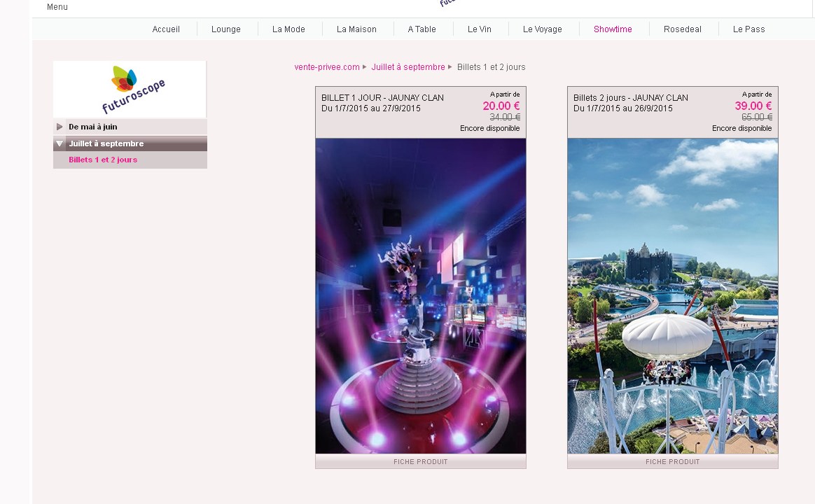Click vente-privee.com breadcrumb link
This screenshot has width=815, height=504.
click(x=327, y=67)
